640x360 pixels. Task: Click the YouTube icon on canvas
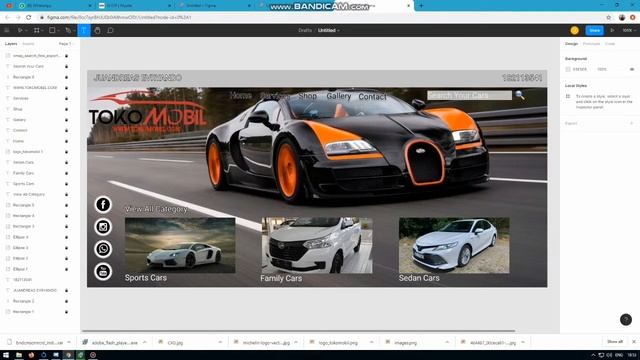(x=103, y=271)
